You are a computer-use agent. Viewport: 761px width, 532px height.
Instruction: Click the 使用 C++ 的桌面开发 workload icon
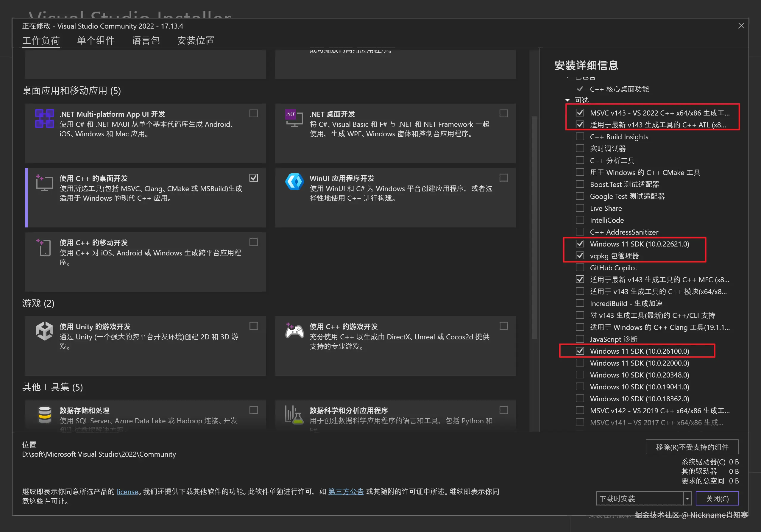point(44,182)
